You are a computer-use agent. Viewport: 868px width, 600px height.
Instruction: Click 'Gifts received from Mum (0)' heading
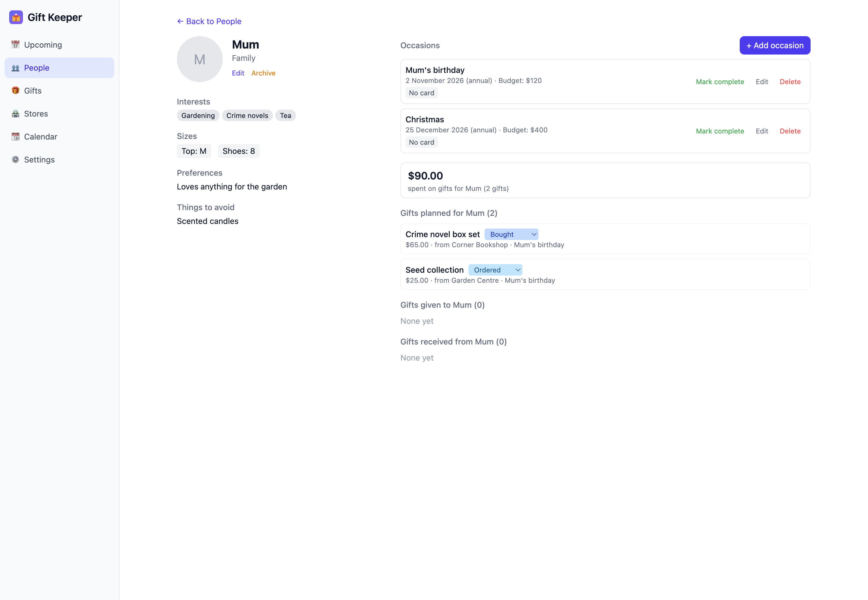[x=453, y=342]
